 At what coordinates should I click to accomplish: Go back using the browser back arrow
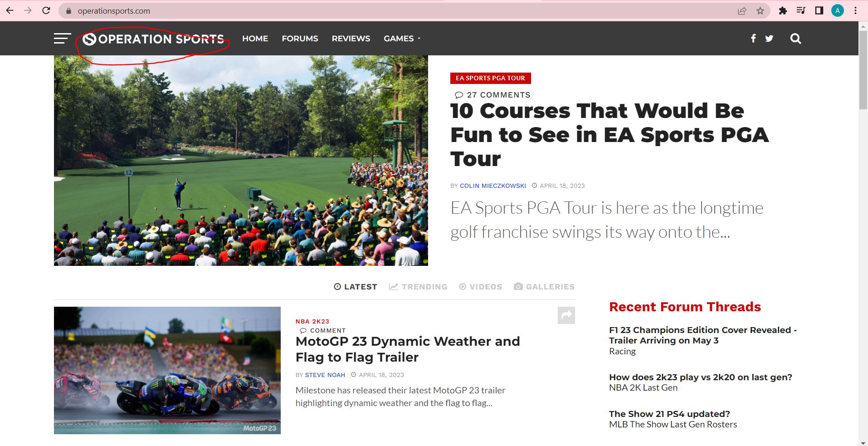click(x=10, y=10)
